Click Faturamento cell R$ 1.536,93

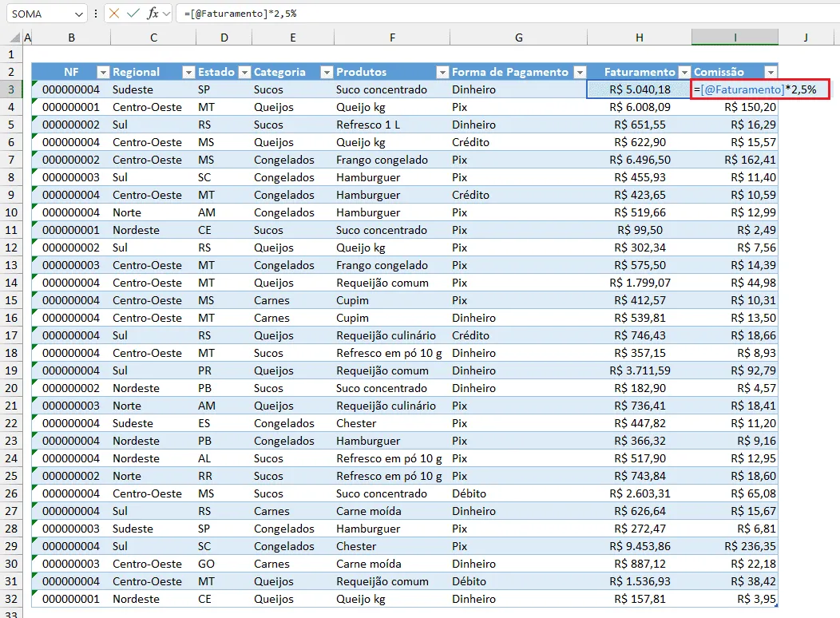click(639, 581)
